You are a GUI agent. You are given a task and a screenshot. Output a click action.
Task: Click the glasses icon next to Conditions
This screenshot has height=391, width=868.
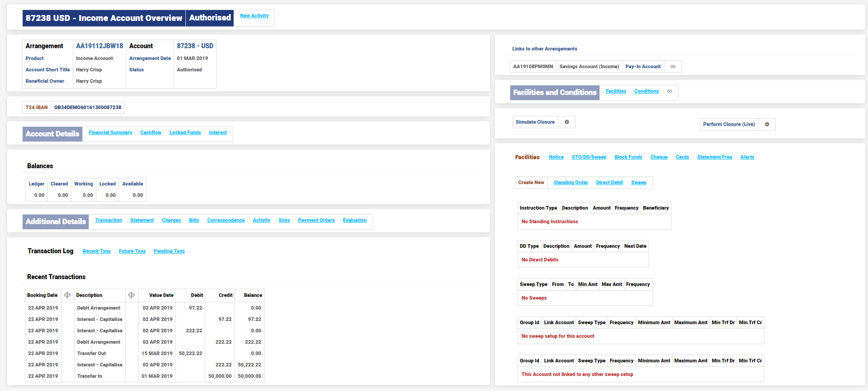[x=669, y=91]
